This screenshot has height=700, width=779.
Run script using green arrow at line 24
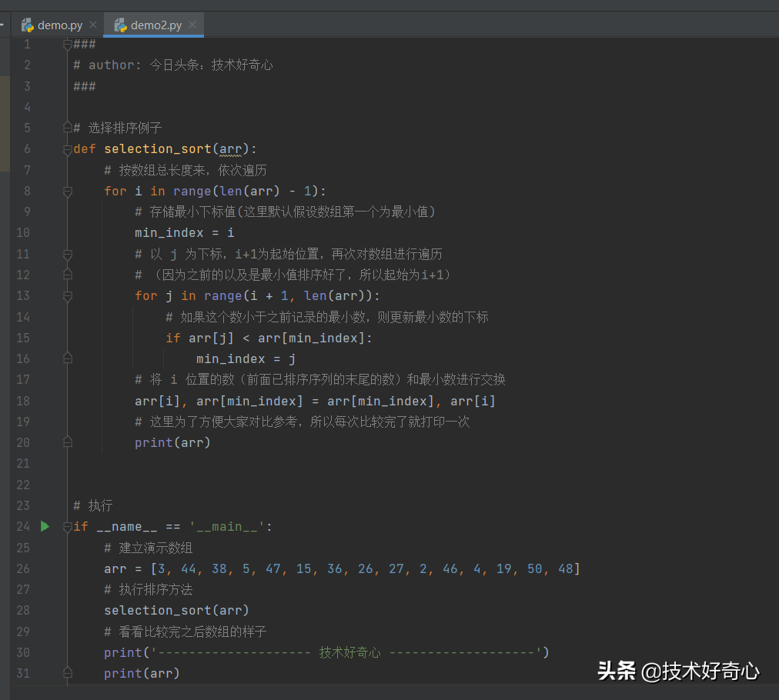[x=45, y=526]
